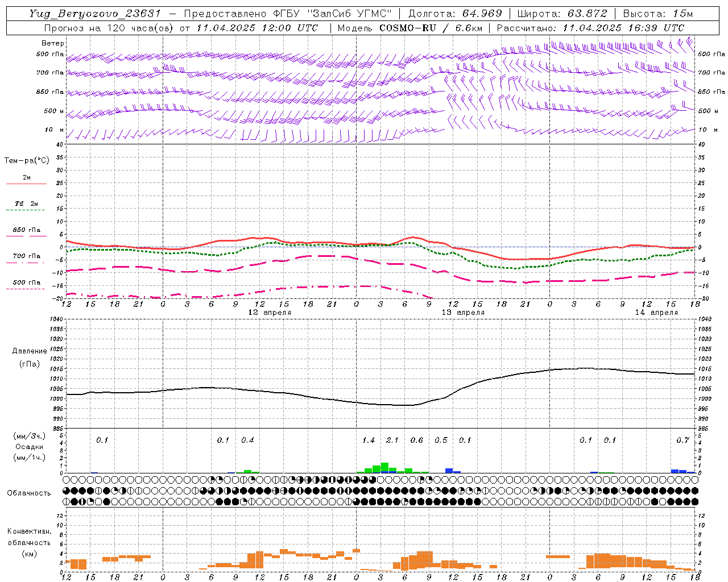Click the tallest green precipitation bar
This screenshot has width=728, height=582.
coord(384,468)
